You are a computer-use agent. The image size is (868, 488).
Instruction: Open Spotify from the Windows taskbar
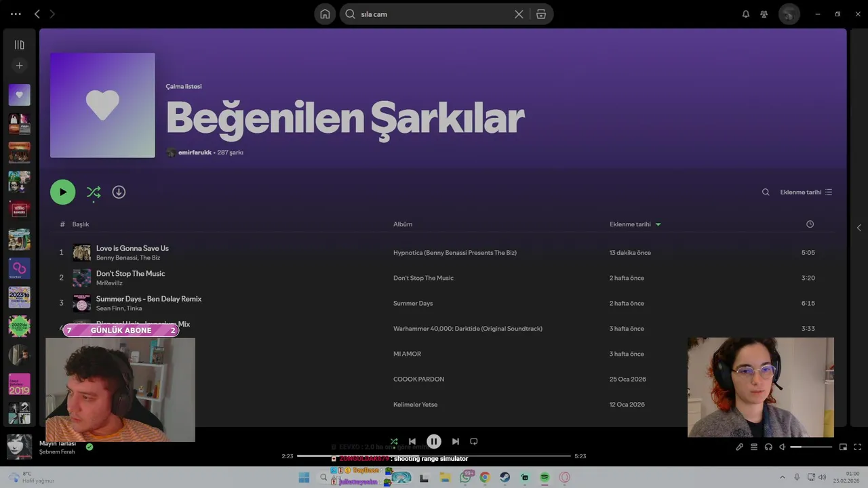tap(545, 478)
